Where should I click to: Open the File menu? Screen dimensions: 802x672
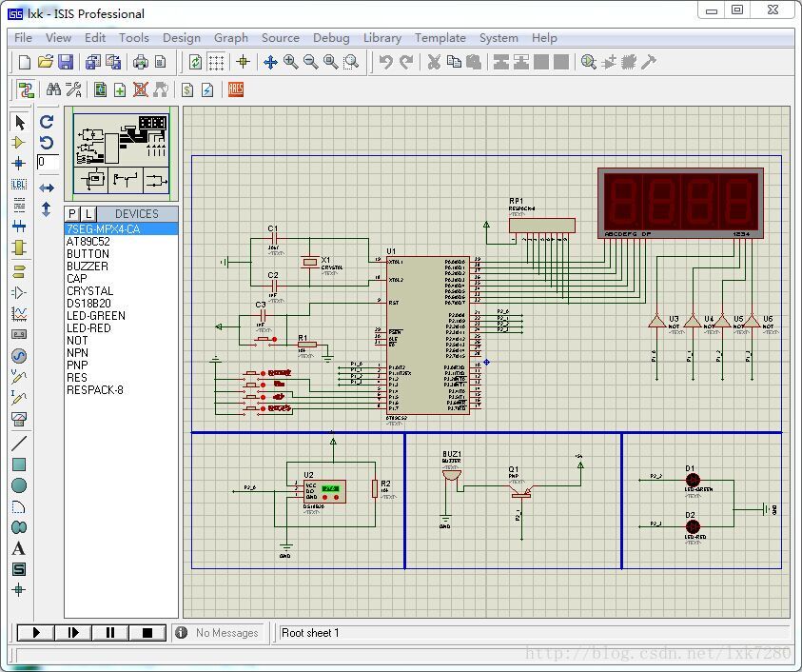23,38
